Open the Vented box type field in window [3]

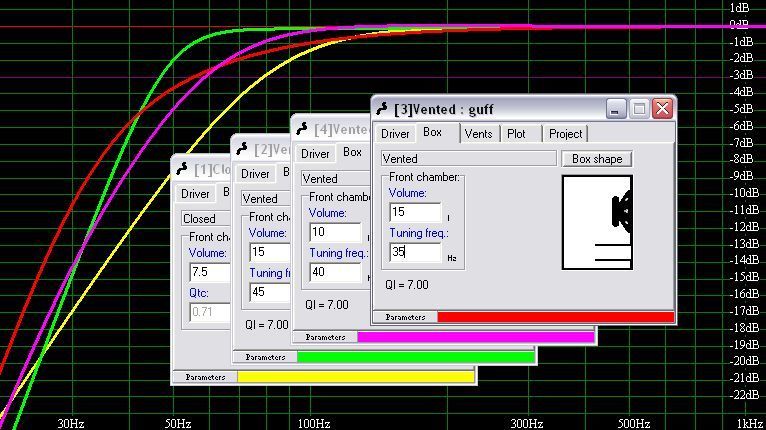(x=468, y=159)
